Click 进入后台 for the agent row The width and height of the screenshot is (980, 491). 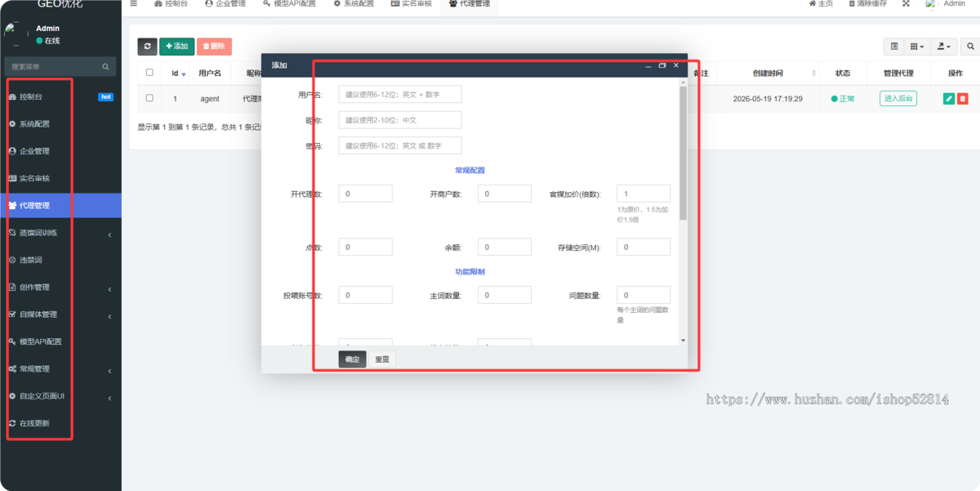point(898,99)
